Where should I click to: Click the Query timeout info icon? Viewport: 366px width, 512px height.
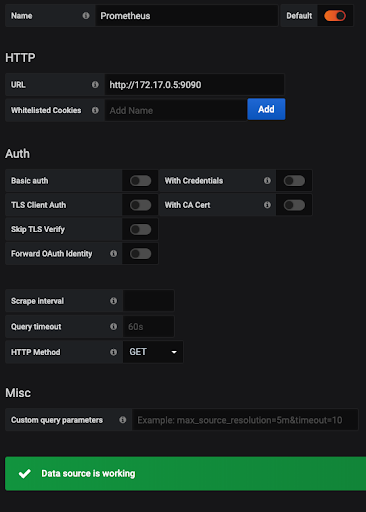(114, 326)
